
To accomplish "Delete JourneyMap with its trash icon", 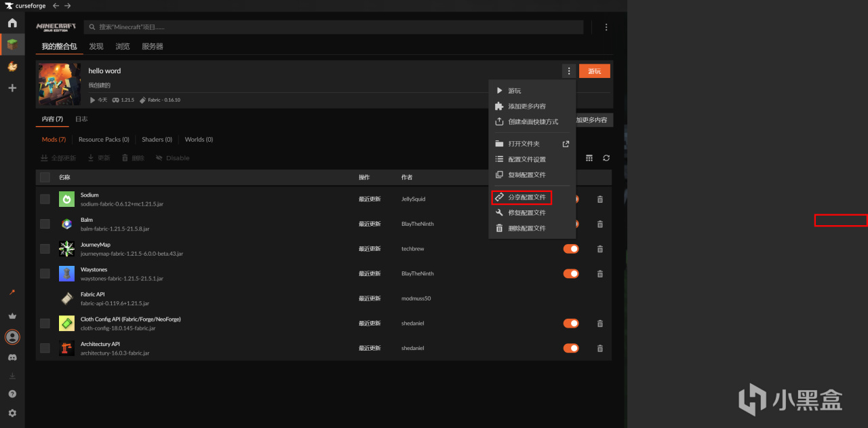I will tap(599, 249).
